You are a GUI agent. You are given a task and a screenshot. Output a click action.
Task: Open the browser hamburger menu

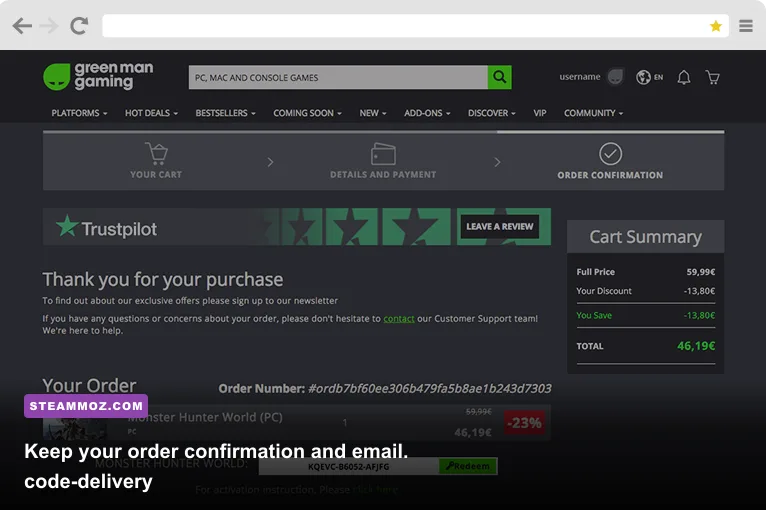pos(745,25)
